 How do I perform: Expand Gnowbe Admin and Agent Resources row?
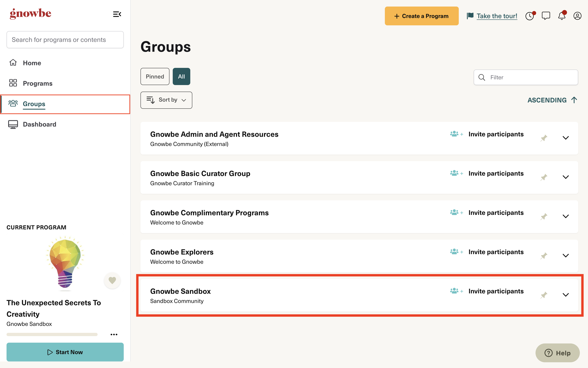(566, 138)
